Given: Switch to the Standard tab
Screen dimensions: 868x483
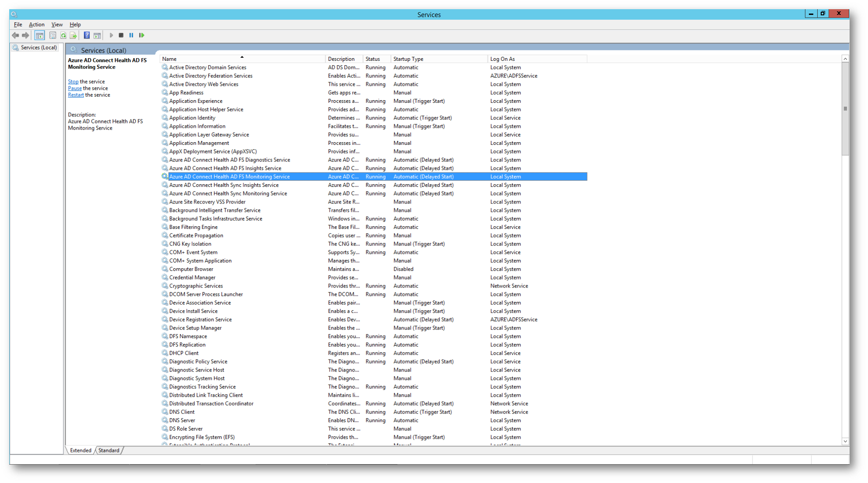Looking at the screenshot, I should click(109, 450).
